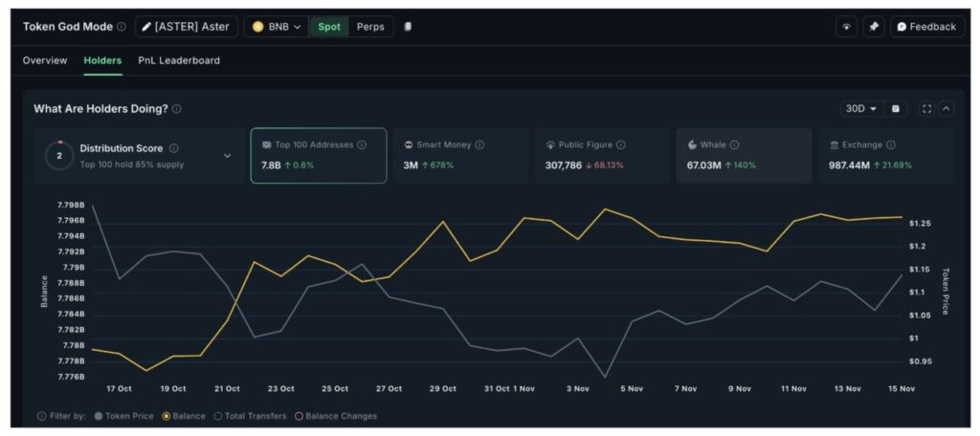Image resolution: width=980 pixels, height=436 pixels.
Task: Select the Whale holder card
Action: click(x=744, y=155)
